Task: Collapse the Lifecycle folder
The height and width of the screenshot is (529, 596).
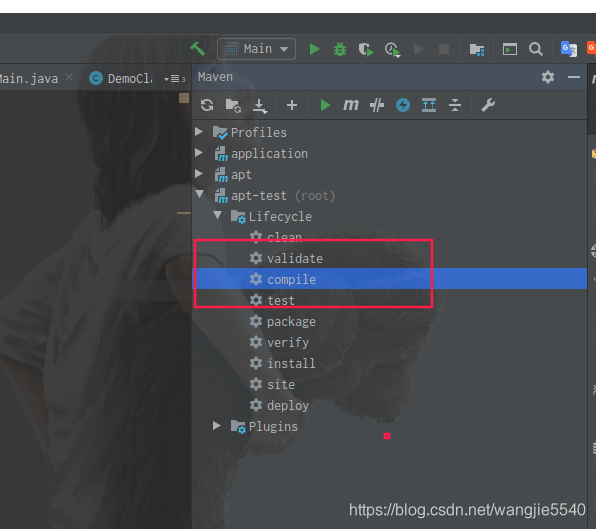Action: tap(218, 215)
